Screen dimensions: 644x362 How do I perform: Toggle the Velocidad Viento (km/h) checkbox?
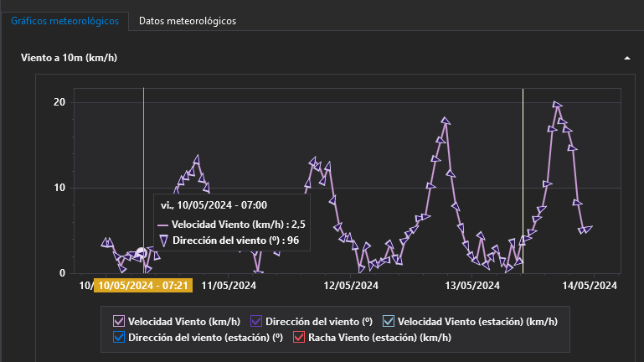point(119,321)
